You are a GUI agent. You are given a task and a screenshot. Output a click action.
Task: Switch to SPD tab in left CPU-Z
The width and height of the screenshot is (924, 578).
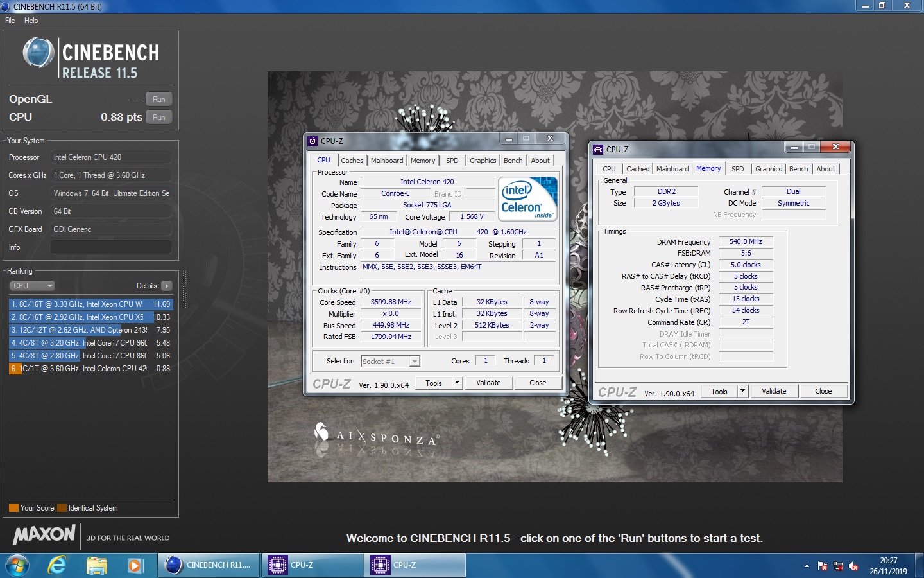(452, 161)
